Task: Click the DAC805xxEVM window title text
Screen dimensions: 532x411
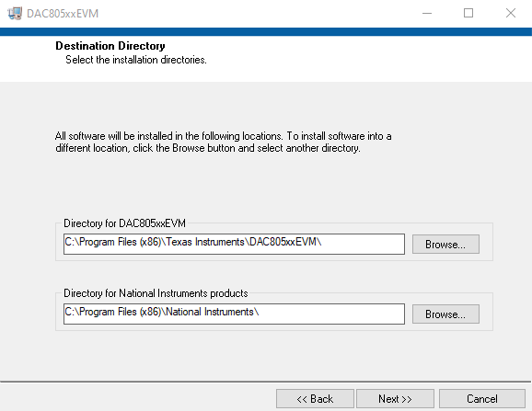Action: click(63, 14)
